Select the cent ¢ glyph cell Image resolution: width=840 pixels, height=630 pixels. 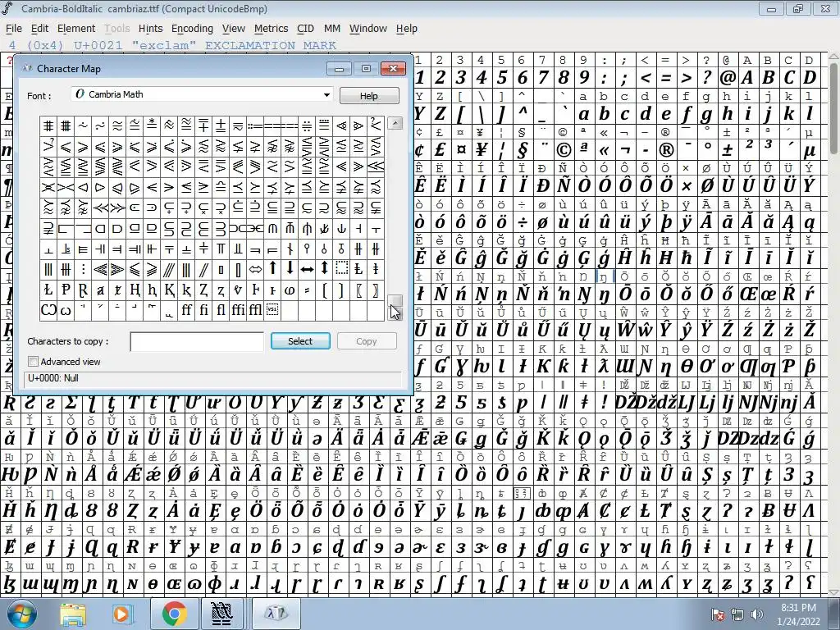[x=419, y=149]
